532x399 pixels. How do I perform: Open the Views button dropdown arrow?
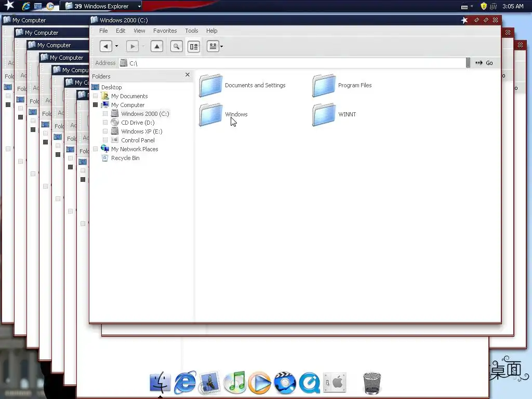(x=221, y=46)
